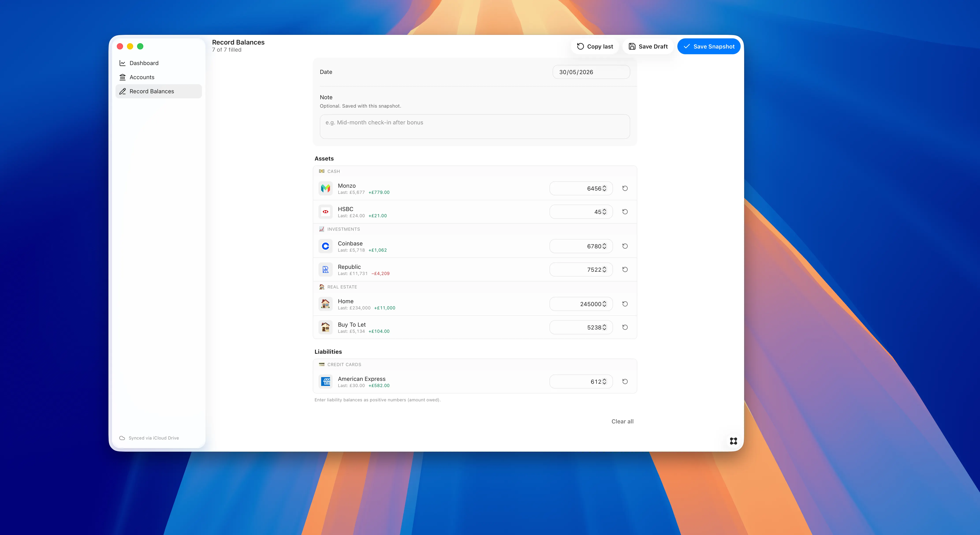Screen dimensions: 980x535
Task: Click Clear all link
Action: (622, 421)
